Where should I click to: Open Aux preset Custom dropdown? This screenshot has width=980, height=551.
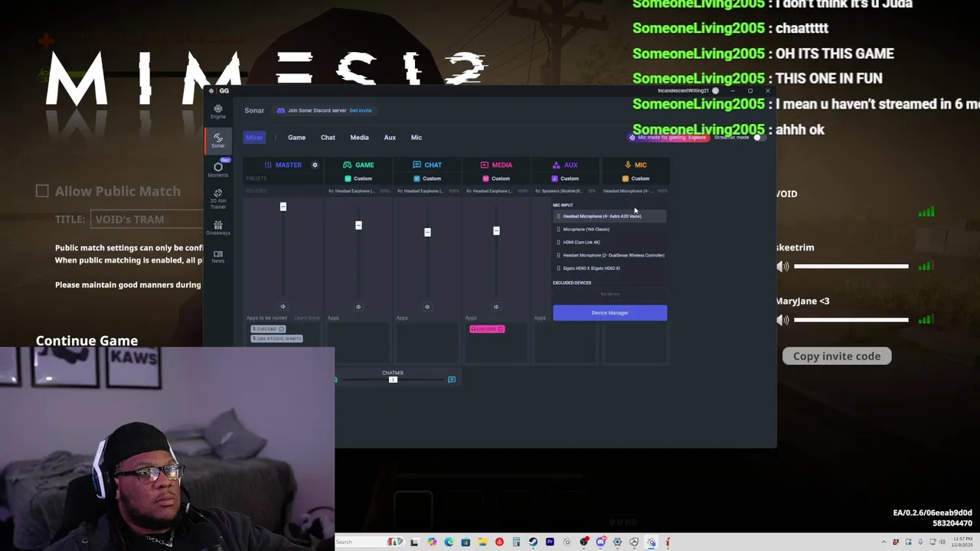(x=565, y=178)
